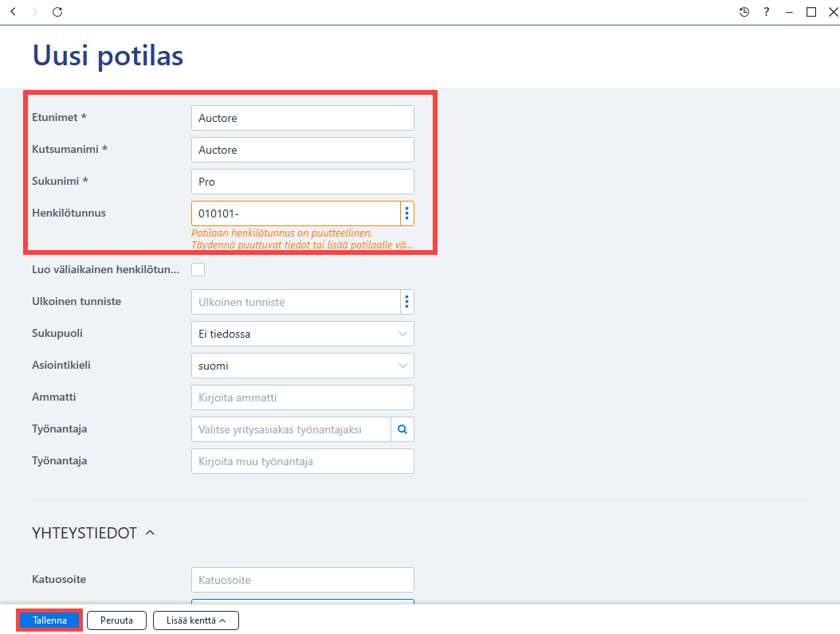
Task: Click the back navigation arrow
Action: [14, 11]
